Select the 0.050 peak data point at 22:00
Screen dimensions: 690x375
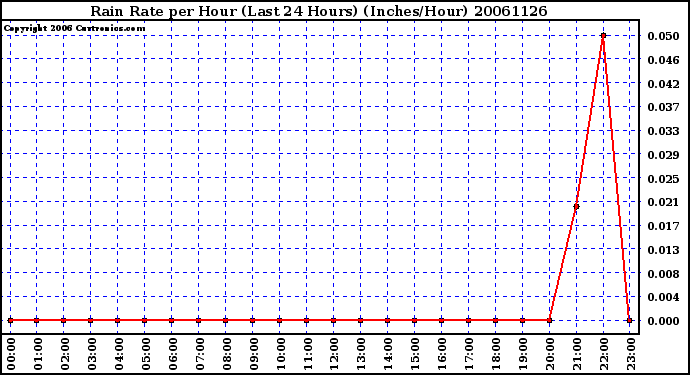[603, 36]
